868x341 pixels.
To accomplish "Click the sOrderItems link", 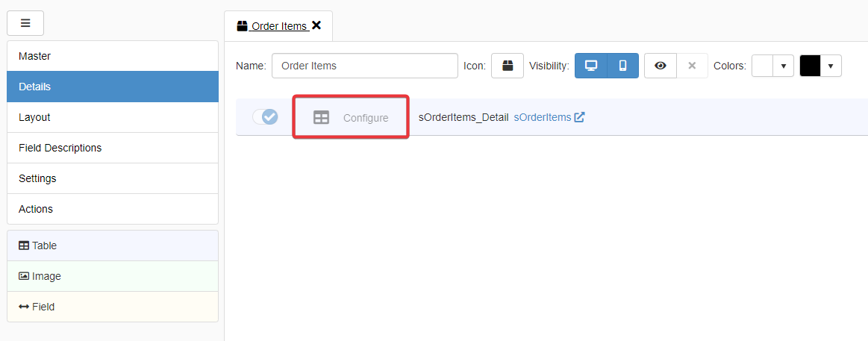I will tap(542, 117).
